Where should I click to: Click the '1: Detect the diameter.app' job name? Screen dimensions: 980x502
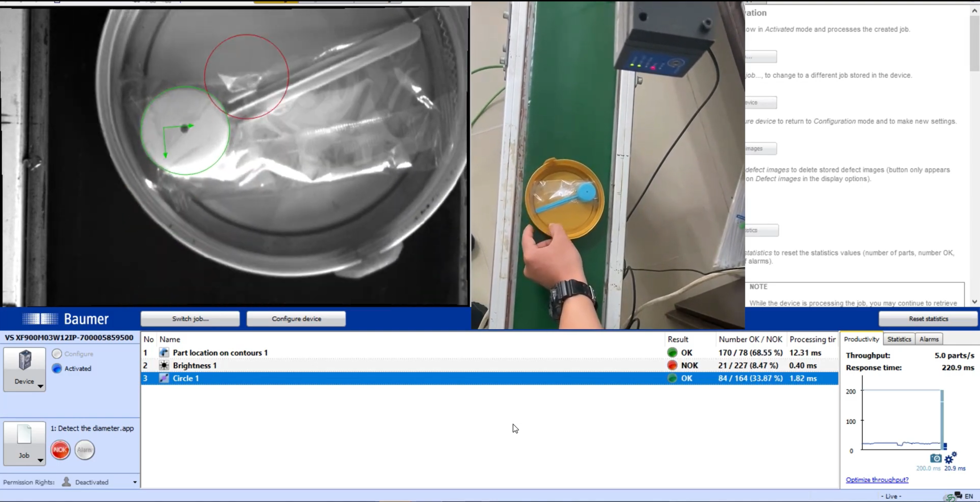tap(92, 428)
